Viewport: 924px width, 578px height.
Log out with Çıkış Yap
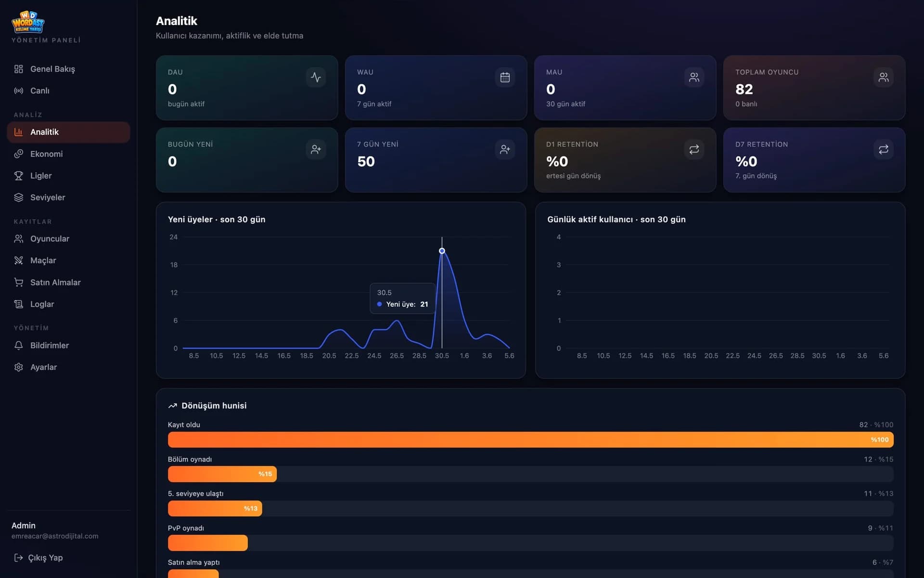point(38,557)
